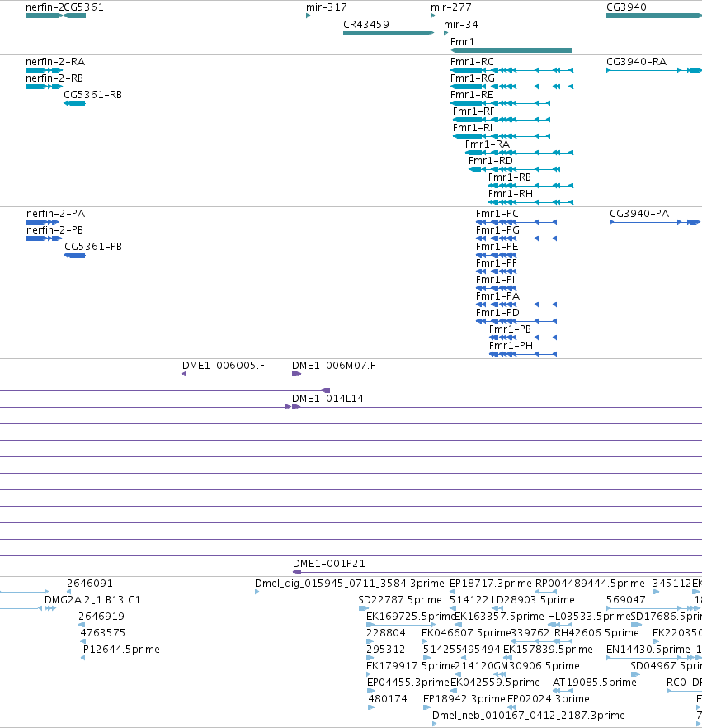This screenshot has height=728, width=702.
Task: Click EST RP004489444.5prime
Action: [545, 592]
